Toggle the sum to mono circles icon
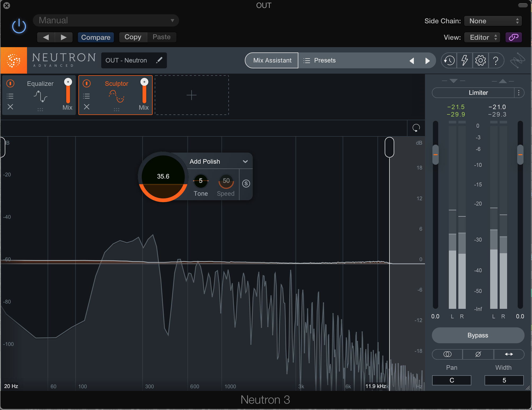The height and width of the screenshot is (410, 532). (x=447, y=354)
